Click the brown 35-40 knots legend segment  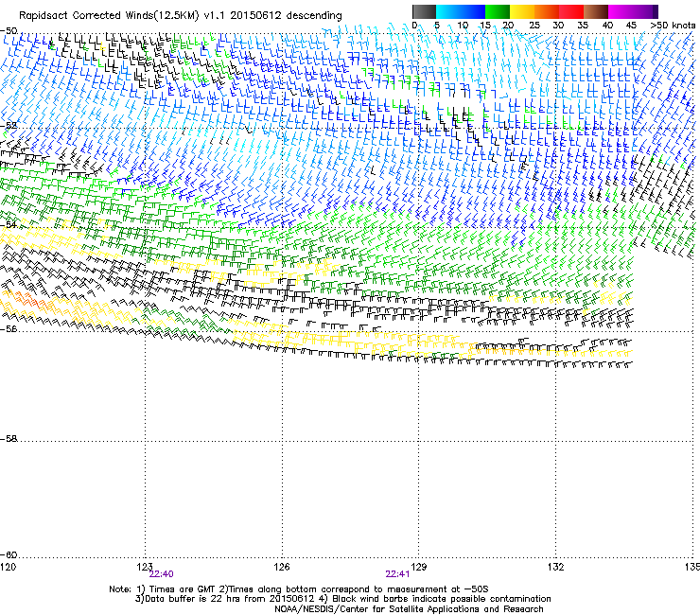coord(596,11)
